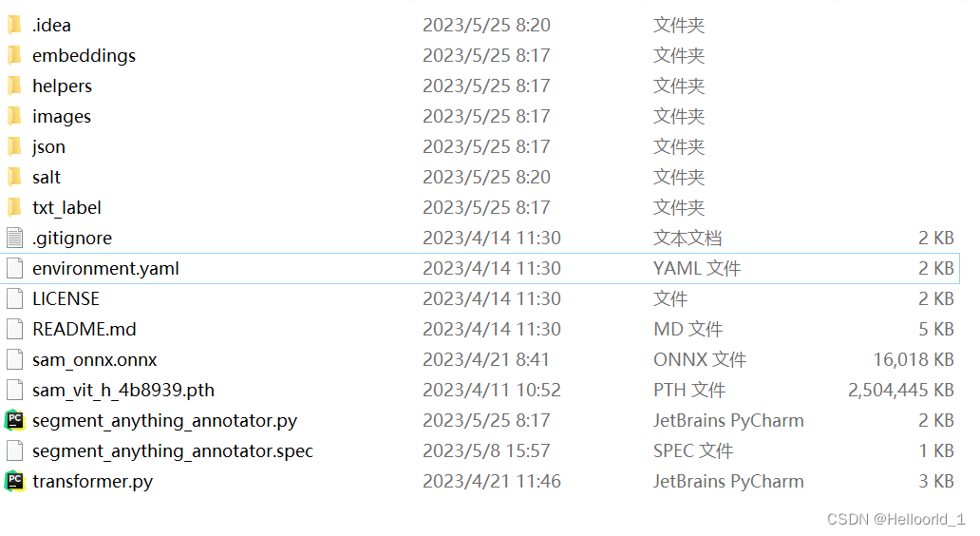980x536 pixels.
Task: Select the segment_anything_annotator.spec file name
Action: coord(173,450)
